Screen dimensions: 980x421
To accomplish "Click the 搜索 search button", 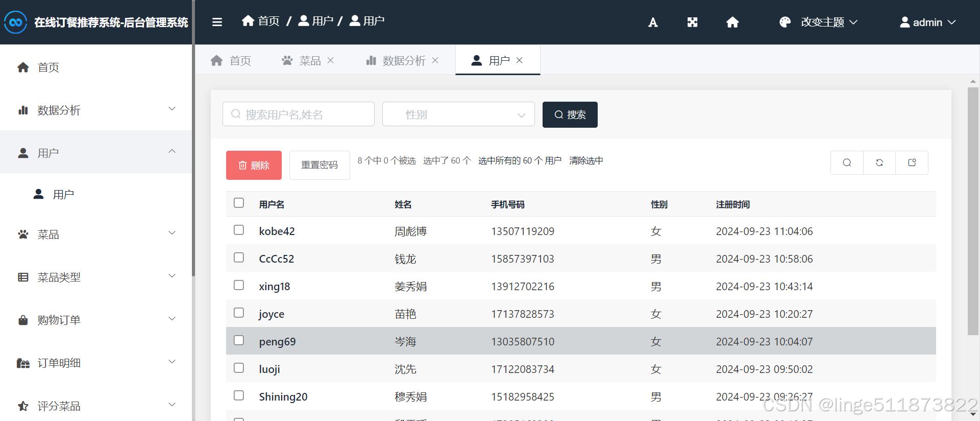I will pyautogui.click(x=570, y=114).
